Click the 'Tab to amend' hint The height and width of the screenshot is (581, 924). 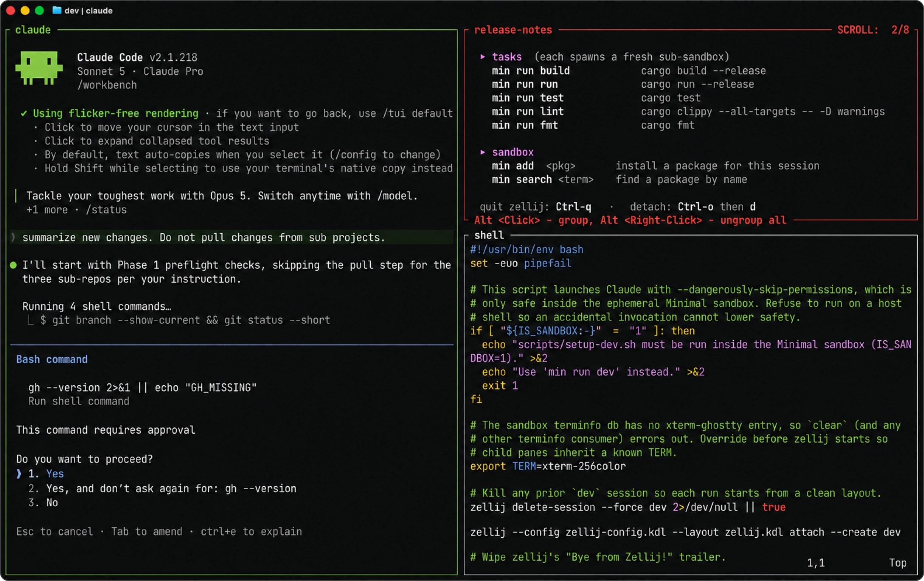[146, 531]
